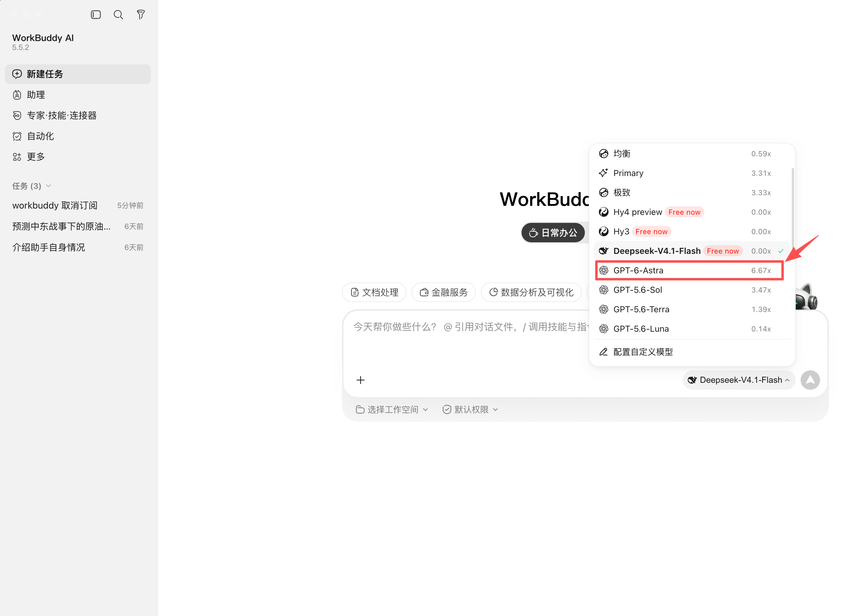852x616 pixels.
Task: Open the 选择工作空间 dropdown
Action: tap(391, 410)
